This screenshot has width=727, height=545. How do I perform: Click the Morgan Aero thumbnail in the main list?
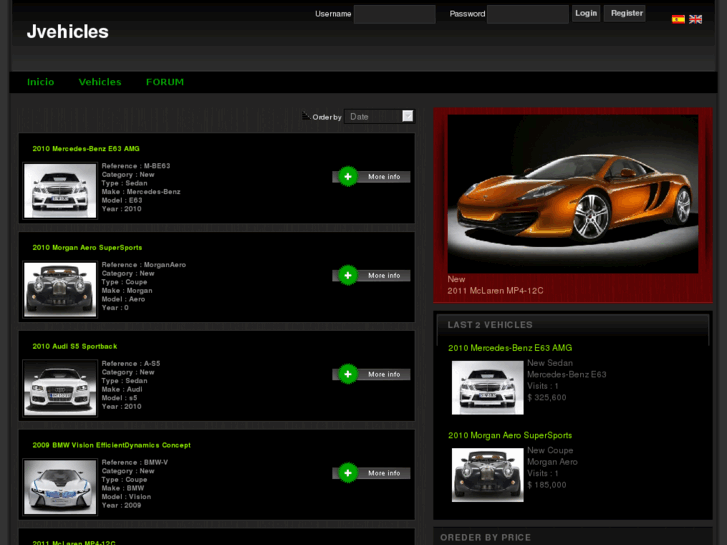coord(60,289)
